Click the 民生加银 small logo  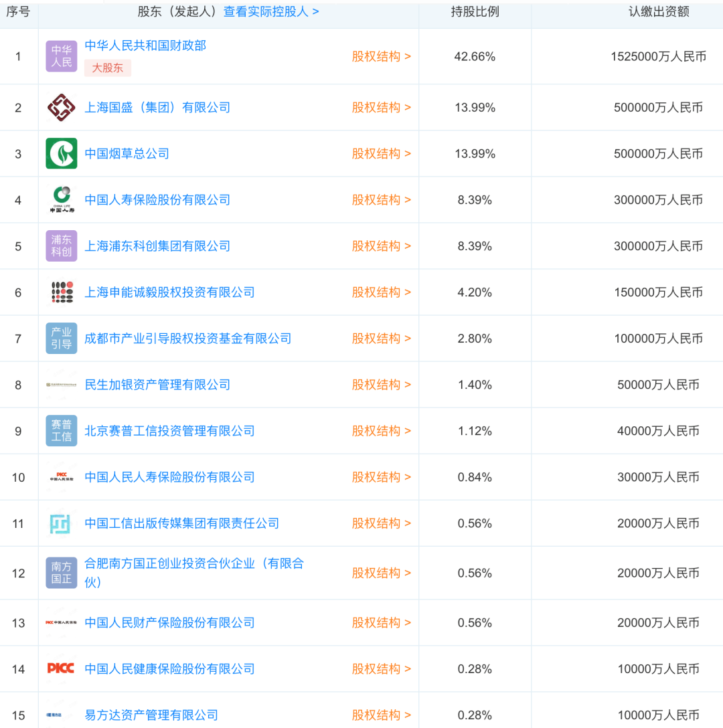coord(62,385)
